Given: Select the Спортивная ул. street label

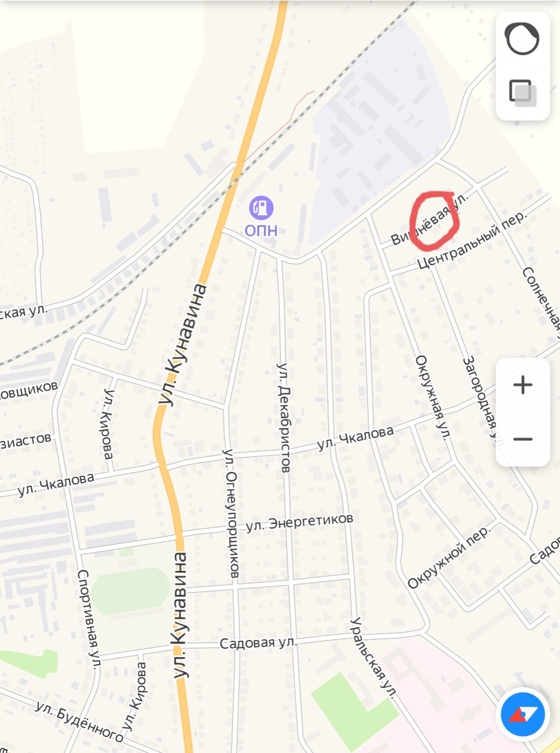Looking at the screenshot, I should pyautogui.click(x=89, y=618).
